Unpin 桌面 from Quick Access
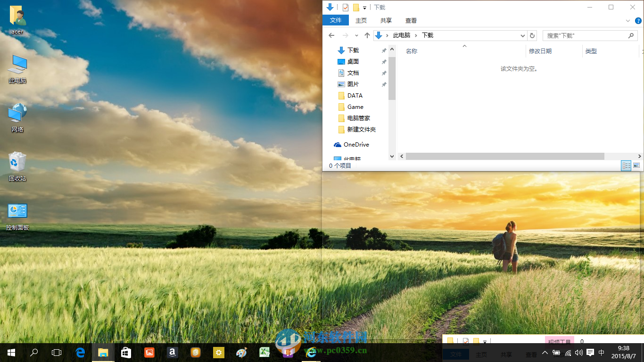This screenshot has width=644, height=362. (384, 62)
